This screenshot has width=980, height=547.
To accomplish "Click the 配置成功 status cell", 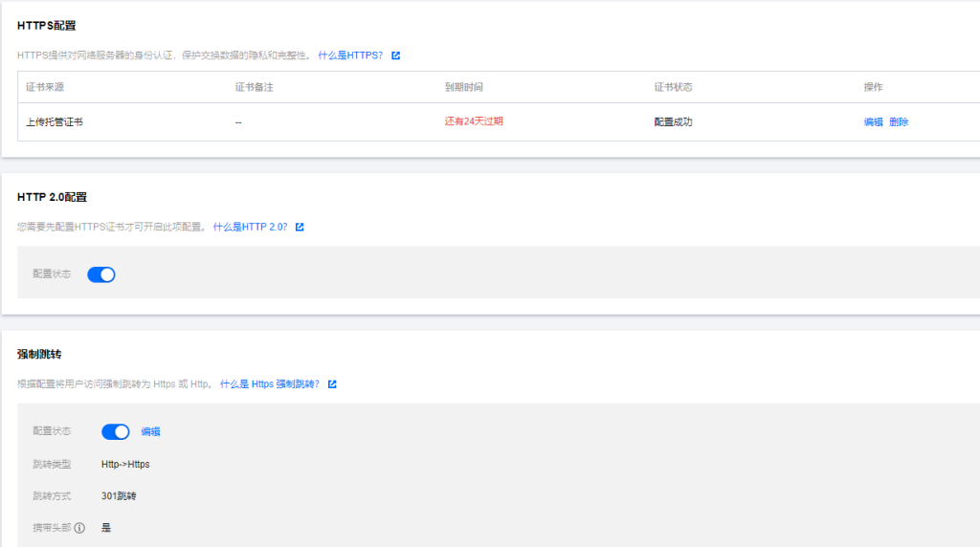I will [x=673, y=121].
